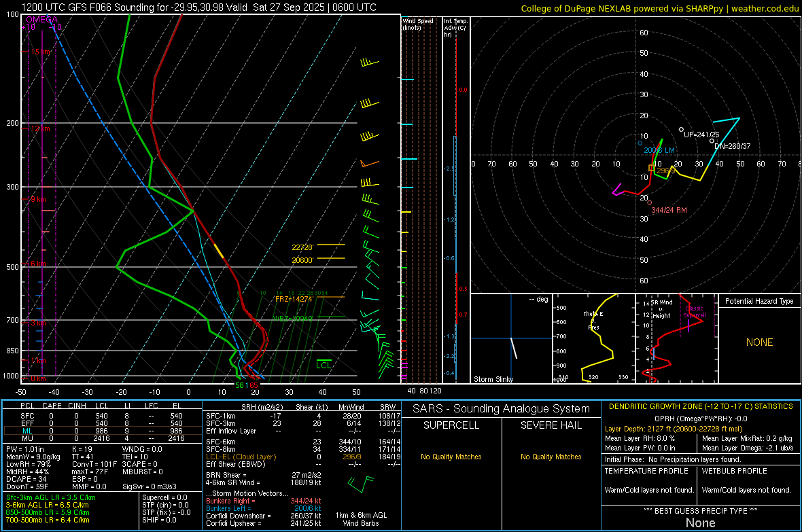The width and height of the screenshot is (802, 532).
Task: Click the 9 km height label
Action: click(x=38, y=199)
